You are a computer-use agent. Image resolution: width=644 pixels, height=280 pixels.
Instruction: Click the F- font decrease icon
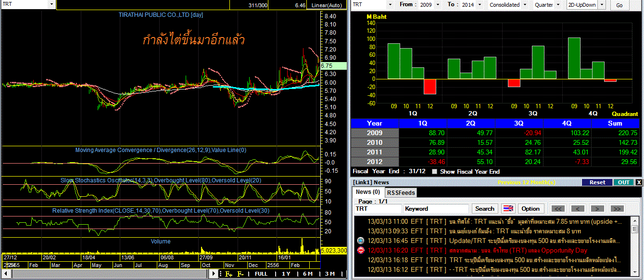pos(240,274)
